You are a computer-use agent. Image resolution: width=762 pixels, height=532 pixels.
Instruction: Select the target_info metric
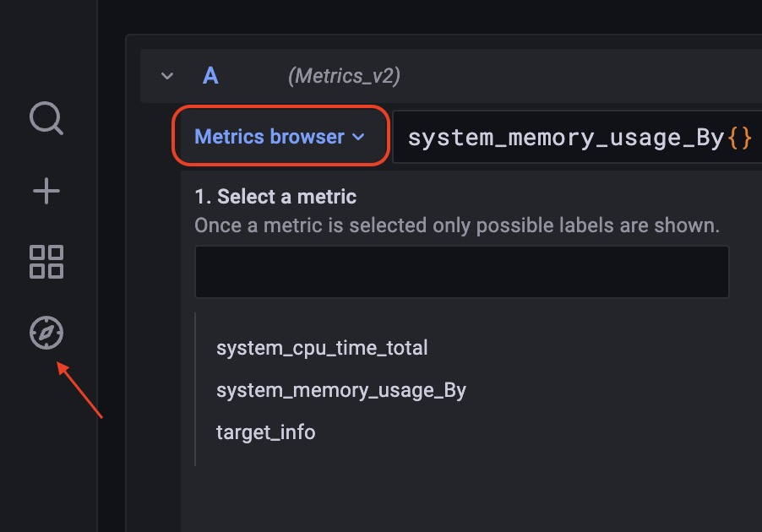pos(266,432)
